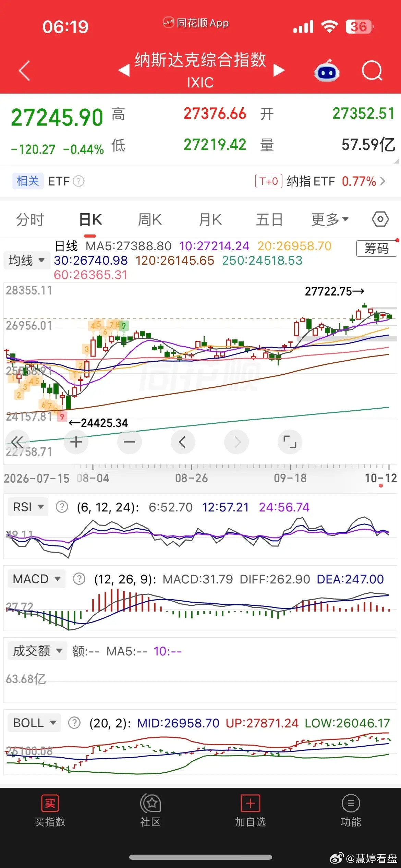Zoom in the K-line chart with plus
The height and width of the screenshot is (868, 401).
tap(76, 442)
